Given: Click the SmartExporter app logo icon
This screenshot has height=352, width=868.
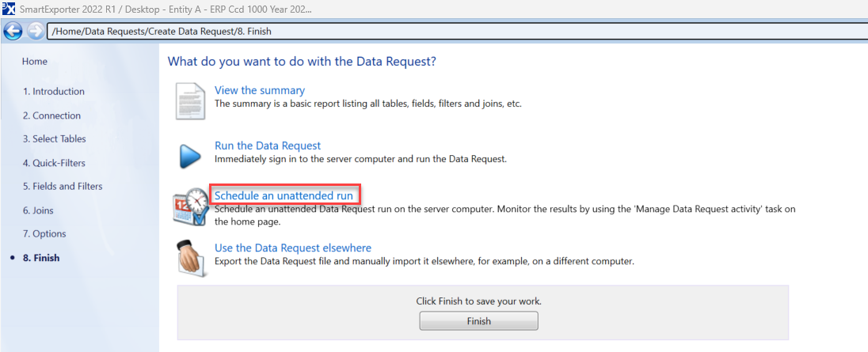Looking at the screenshot, I should [x=10, y=9].
